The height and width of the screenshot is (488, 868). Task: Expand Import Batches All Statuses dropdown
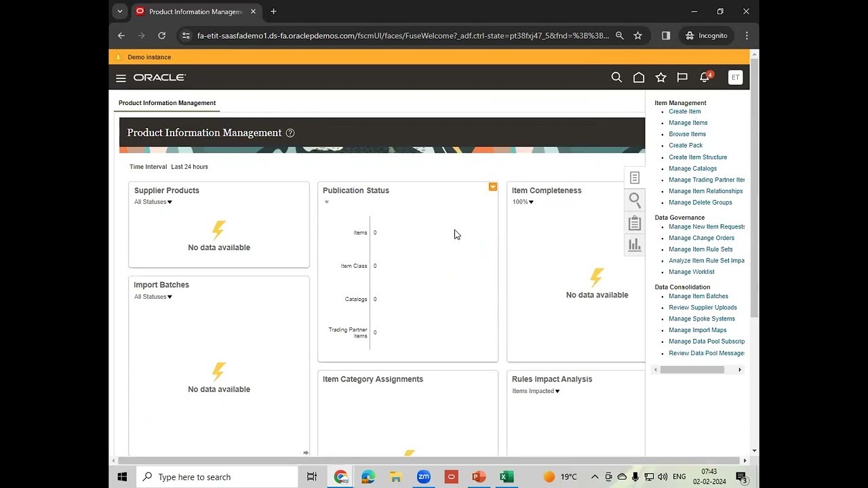[x=153, y=297]
